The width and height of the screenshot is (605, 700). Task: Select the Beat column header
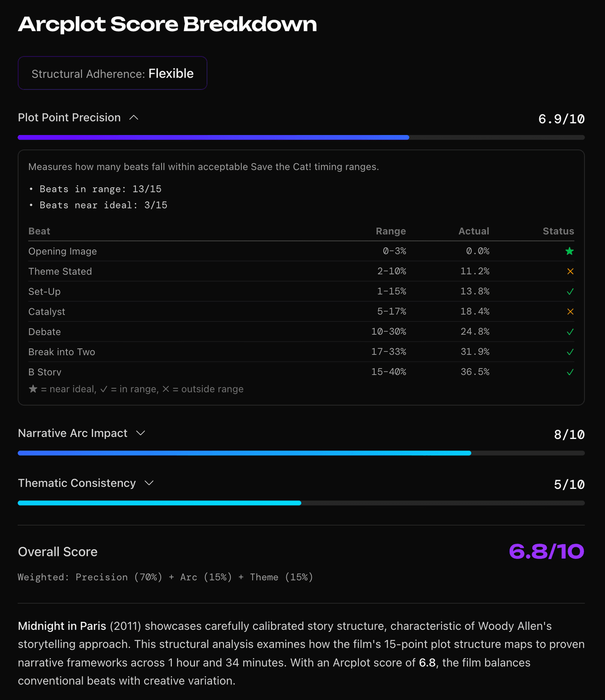(39, 231)
